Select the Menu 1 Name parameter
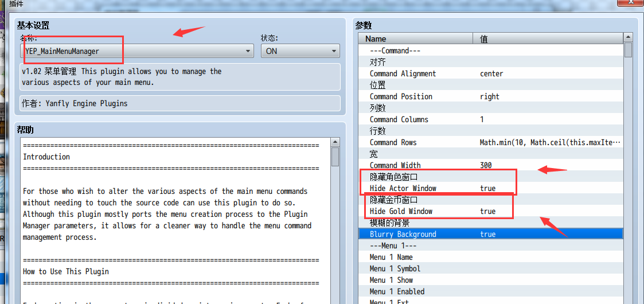Screen dimensions: 644x304 tap(391, 257)
